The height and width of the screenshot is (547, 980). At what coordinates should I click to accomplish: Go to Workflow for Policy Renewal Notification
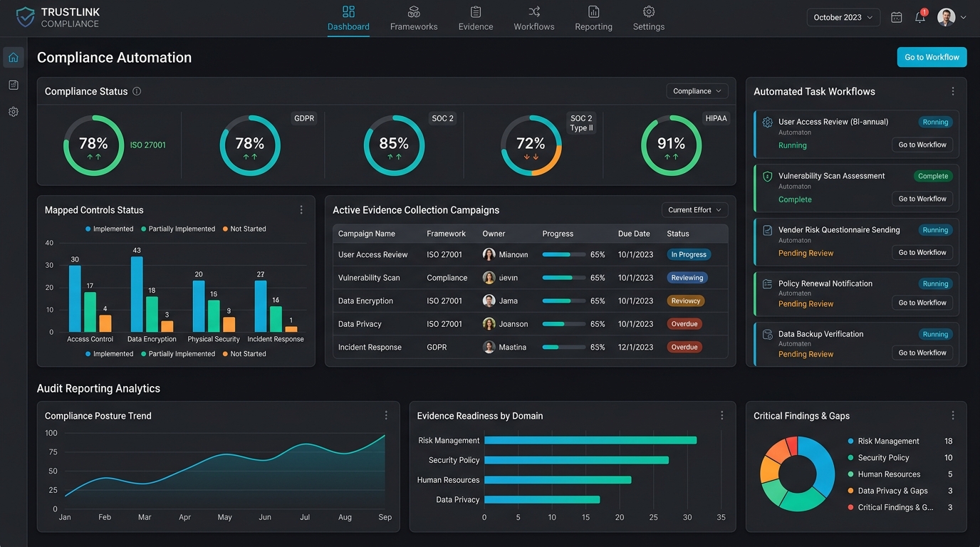[x=922, y=303]
